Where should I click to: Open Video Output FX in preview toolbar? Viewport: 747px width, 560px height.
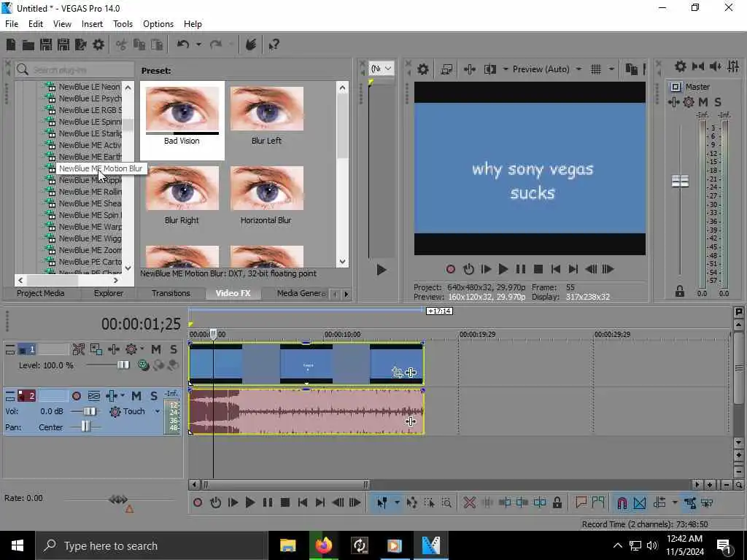469,69
